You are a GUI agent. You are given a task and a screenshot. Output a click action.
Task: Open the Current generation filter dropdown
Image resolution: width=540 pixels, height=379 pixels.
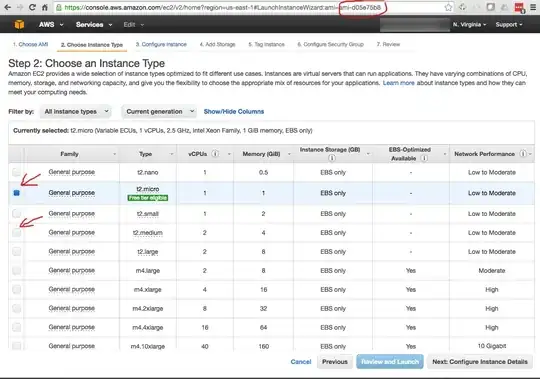pos(159,112)
